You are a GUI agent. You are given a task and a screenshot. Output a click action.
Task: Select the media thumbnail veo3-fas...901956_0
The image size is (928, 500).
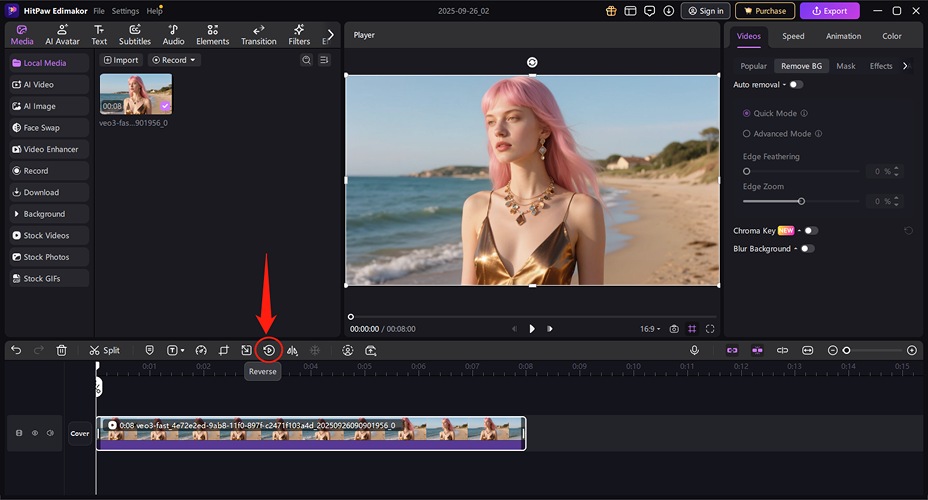(136, 94)
